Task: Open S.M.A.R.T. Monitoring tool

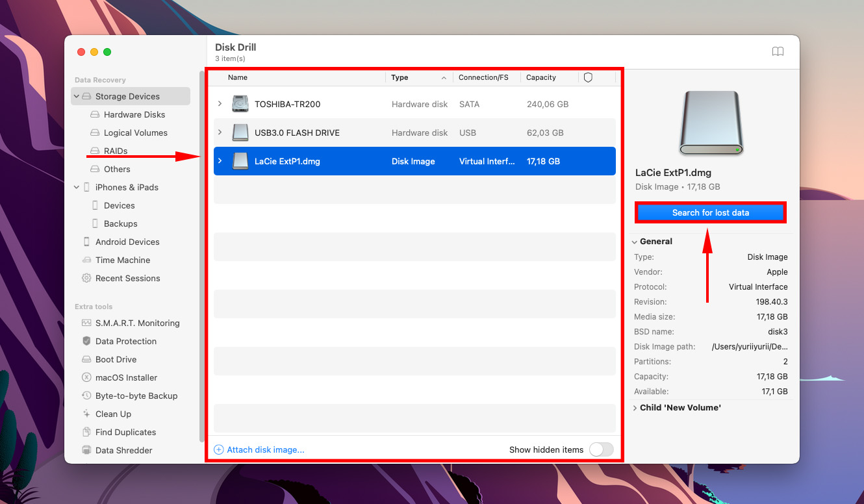Action: tap(138, 323)
